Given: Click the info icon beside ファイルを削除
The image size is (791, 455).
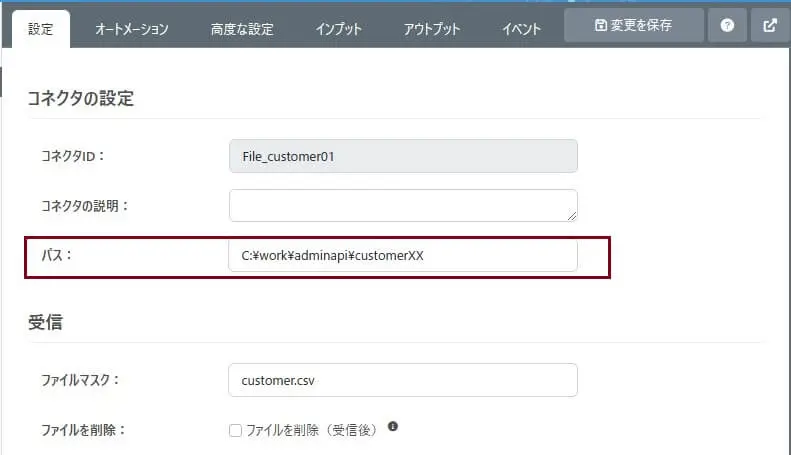Looking at the screenshot, I should coord(393,426).
